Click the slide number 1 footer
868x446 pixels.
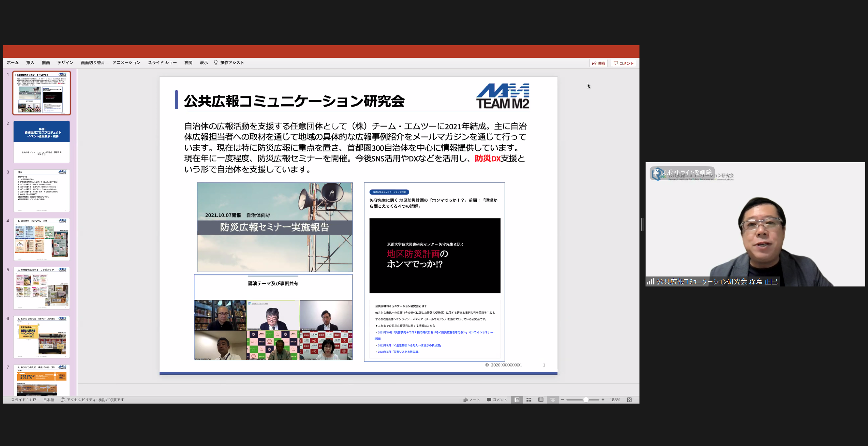click(544, 365)
